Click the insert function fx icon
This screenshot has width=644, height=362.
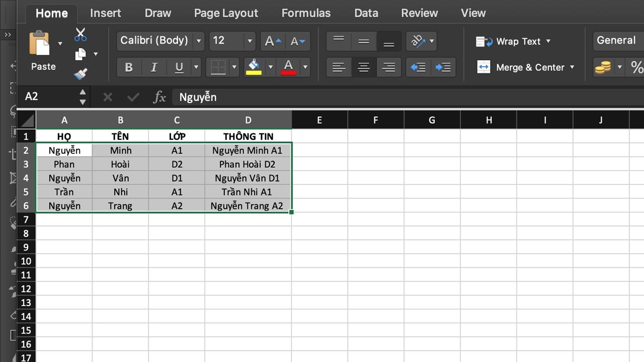coord(159,97)
